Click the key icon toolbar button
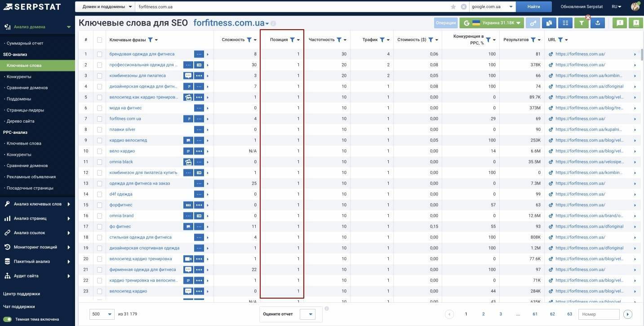Viewport: 644px width, 326px height. 533,23
